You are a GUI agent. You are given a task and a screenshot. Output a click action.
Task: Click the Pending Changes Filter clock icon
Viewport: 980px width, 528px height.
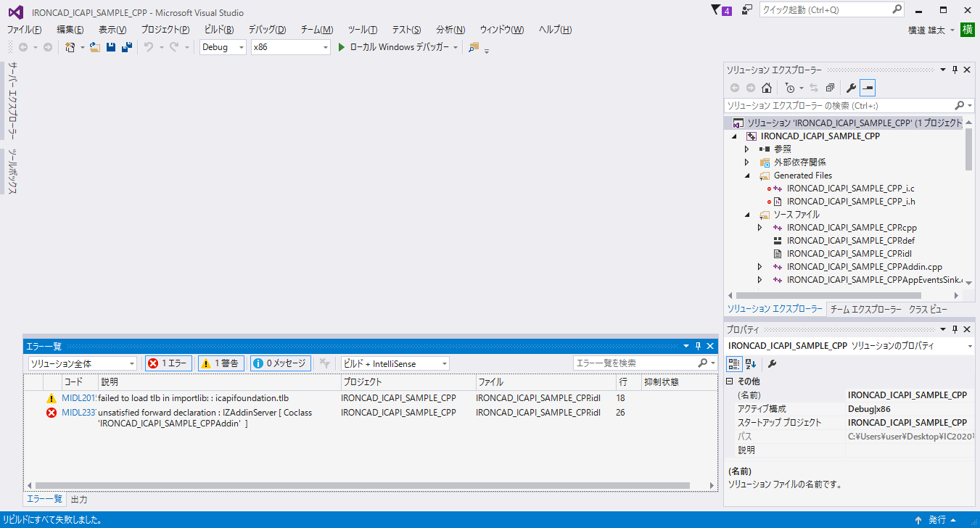[x=790, y=88]
